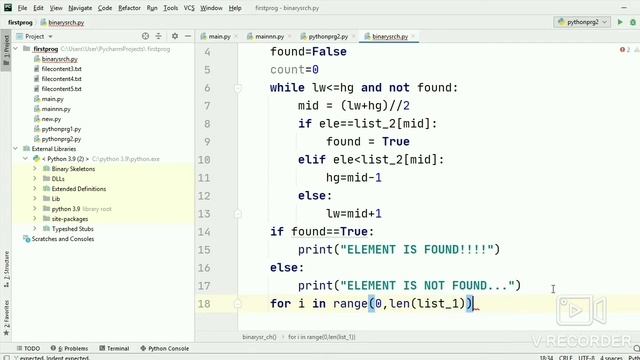Image resolution: width=640 pixels, height=360 pixels.
Task: Collapse External Libraries node
Action: click(x=16, y=149)
